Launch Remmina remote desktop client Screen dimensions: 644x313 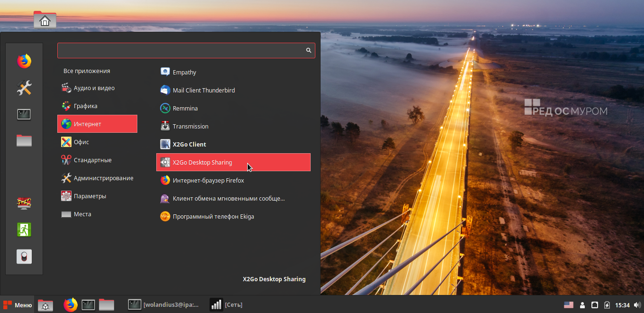[x=185, y=108]
